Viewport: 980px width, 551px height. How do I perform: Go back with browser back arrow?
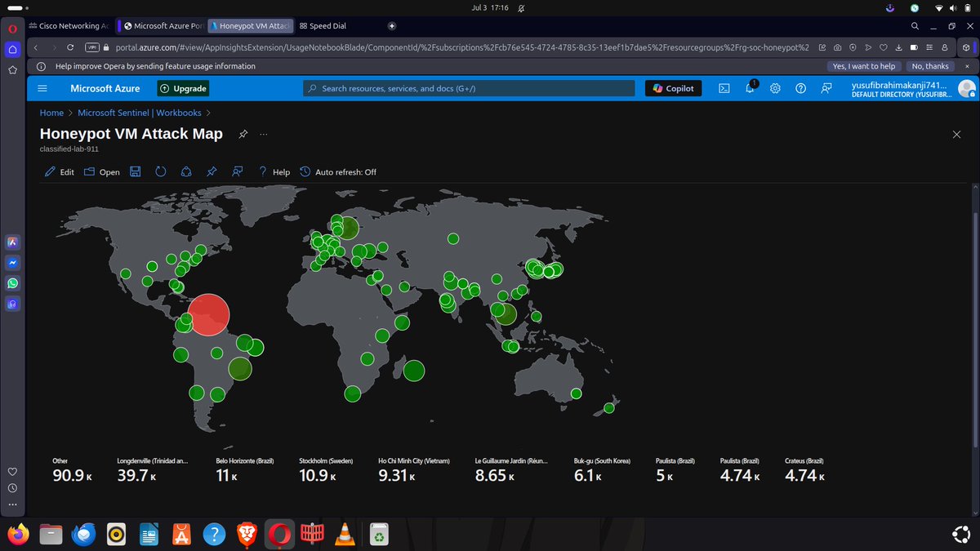coord(37,47)
